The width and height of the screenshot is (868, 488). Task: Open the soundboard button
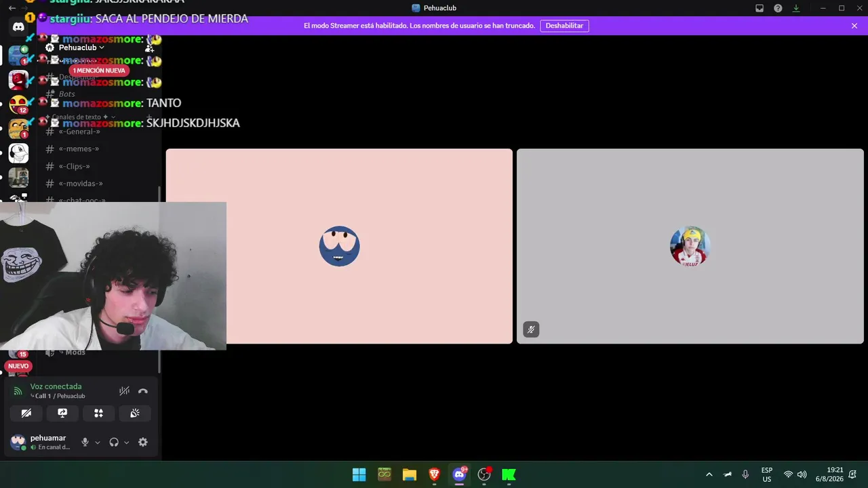point(135,413)
